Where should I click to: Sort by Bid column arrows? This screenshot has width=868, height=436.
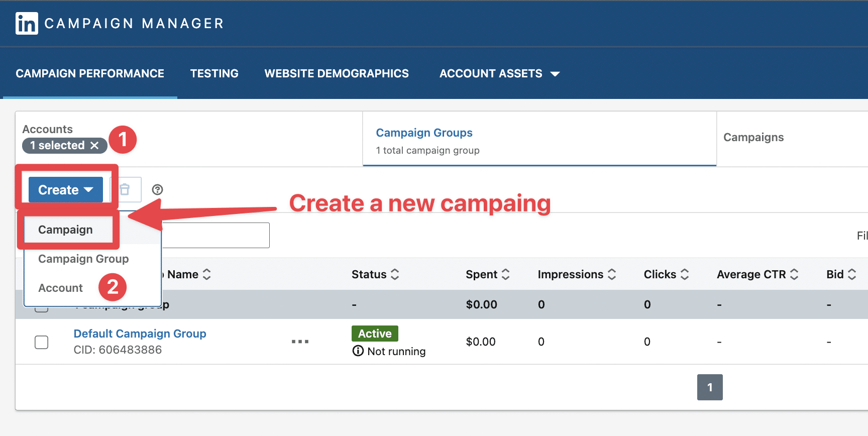coord(851,274)
